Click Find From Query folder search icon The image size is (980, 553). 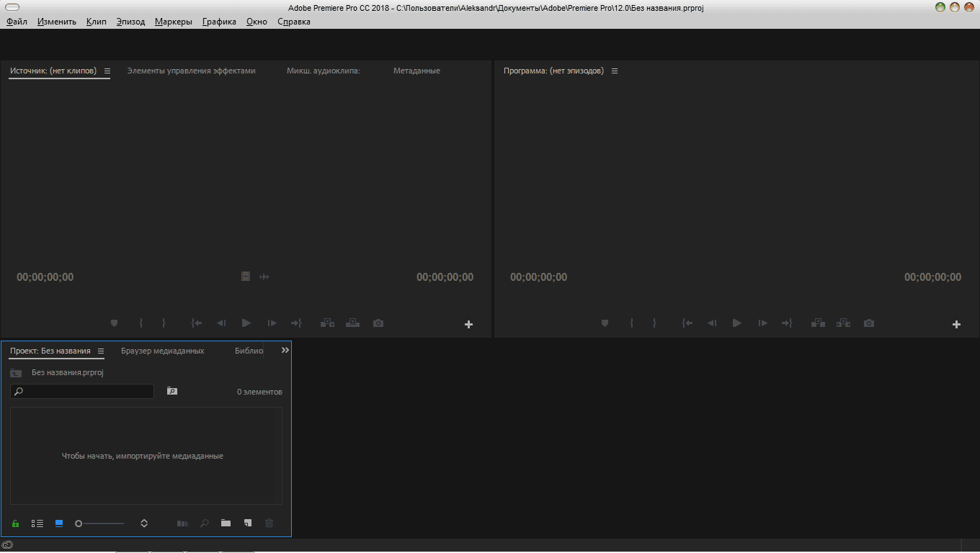[171, 392]
